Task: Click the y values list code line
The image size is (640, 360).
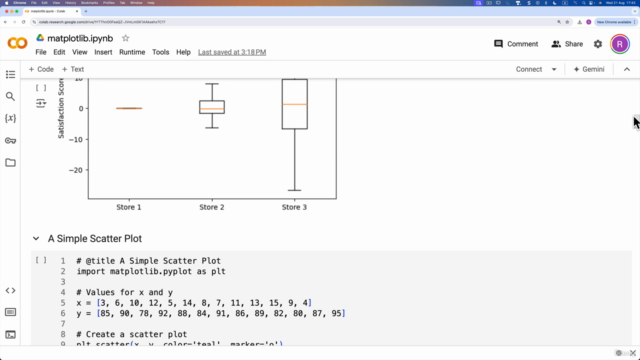Action: pos(211,313)
